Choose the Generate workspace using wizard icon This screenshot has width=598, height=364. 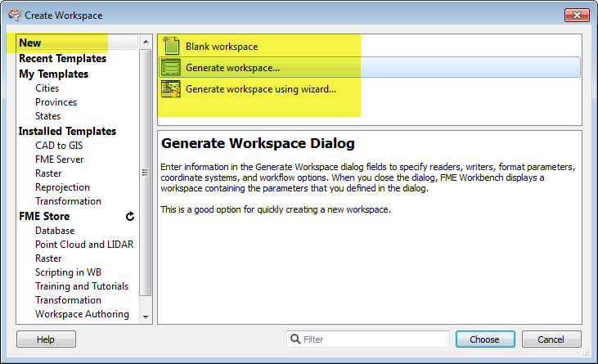click(170, 89)
